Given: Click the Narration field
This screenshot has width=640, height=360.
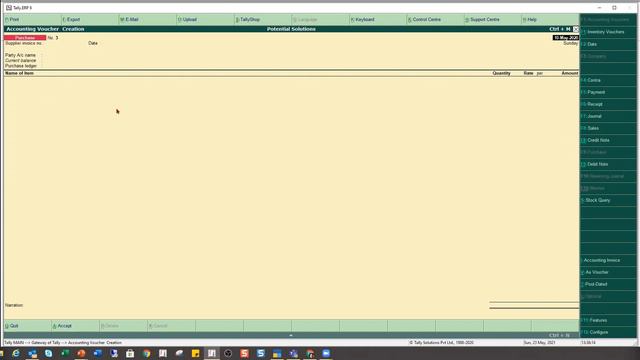Looking at the screenshot, I should pos(14,305).
